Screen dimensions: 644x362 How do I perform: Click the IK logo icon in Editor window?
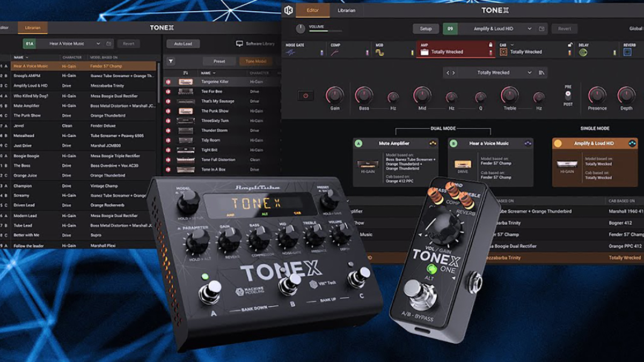(288, 10)
